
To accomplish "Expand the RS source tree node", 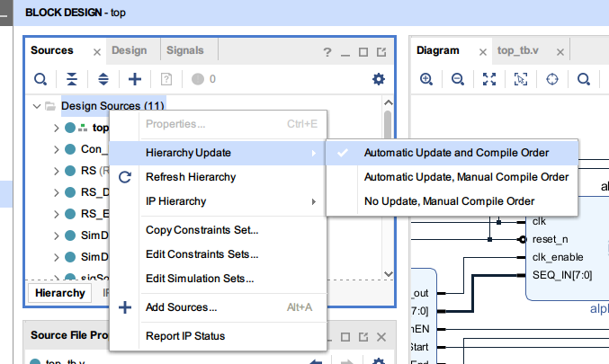I will coord(57,171).
